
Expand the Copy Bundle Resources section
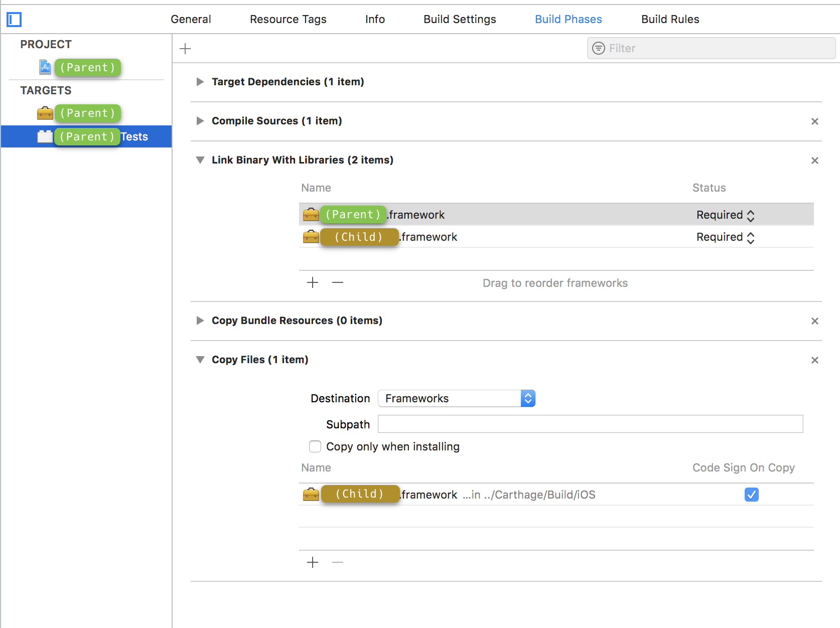(200, 321)
